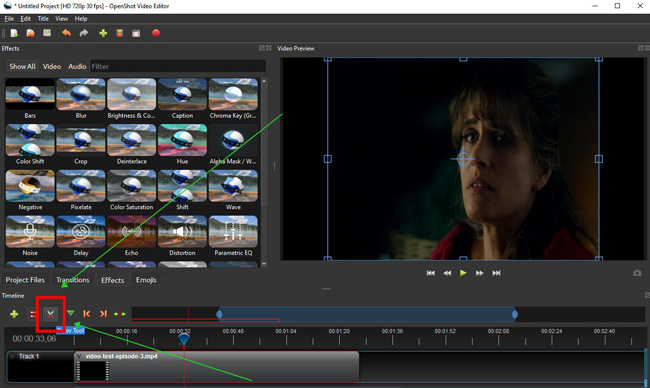Float the Effects panel via undock icon

coord(262,48)
